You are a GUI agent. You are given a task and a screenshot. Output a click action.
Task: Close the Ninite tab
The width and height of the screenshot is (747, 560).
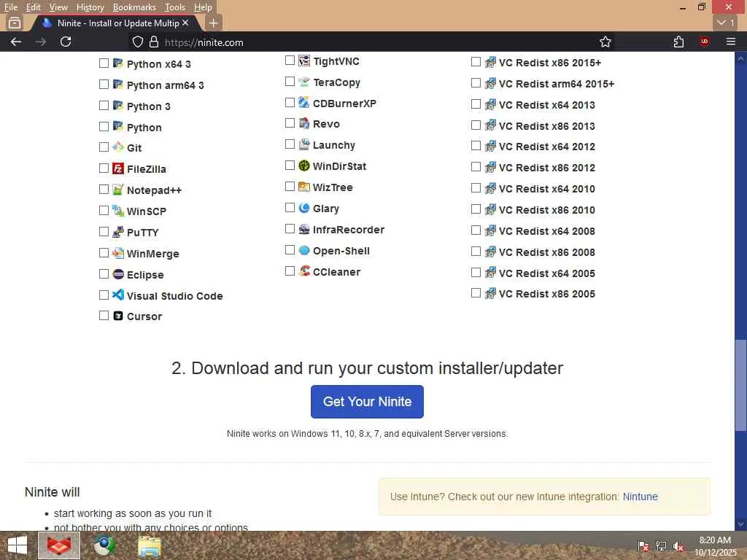click(185, 23)
